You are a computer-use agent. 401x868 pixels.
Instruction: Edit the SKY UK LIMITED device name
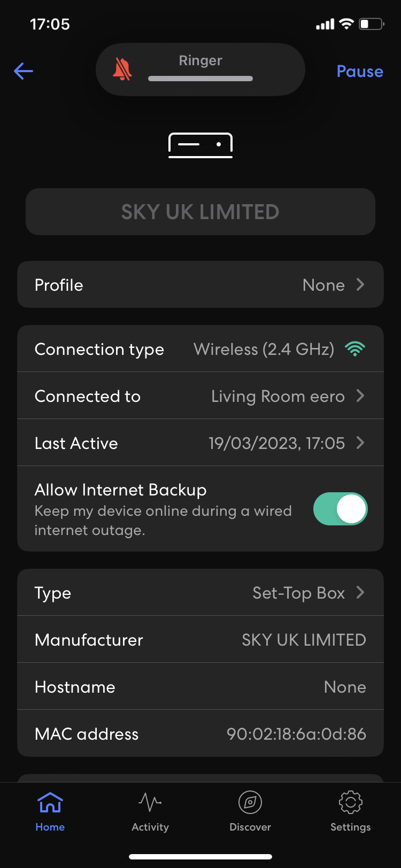(x=200, y=212)
